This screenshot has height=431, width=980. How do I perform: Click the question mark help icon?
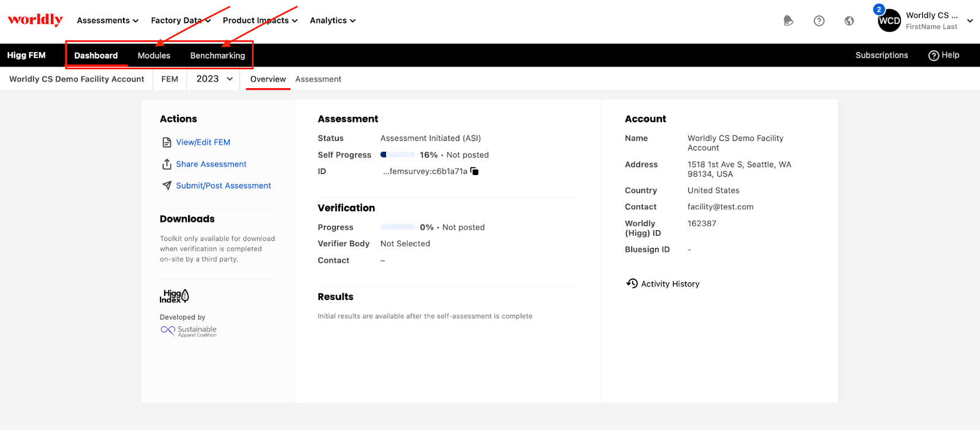click(x=819, y=21)
